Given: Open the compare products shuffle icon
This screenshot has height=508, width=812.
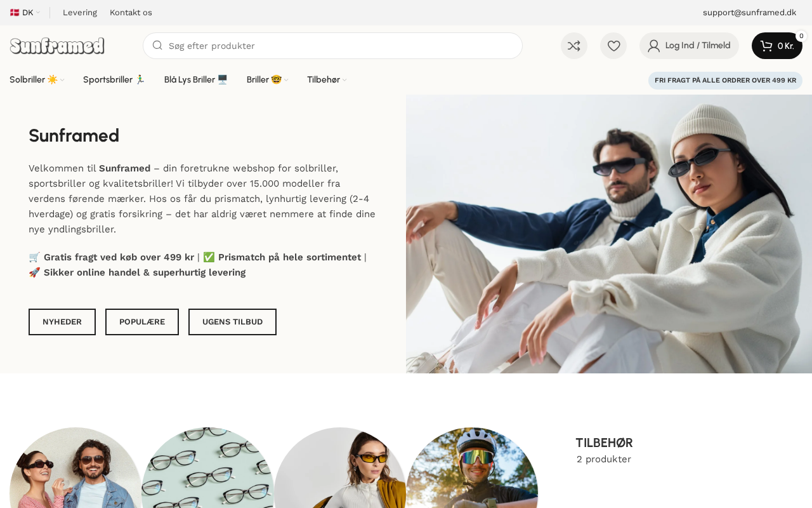Looking at the screenshot, I should 574,46.
